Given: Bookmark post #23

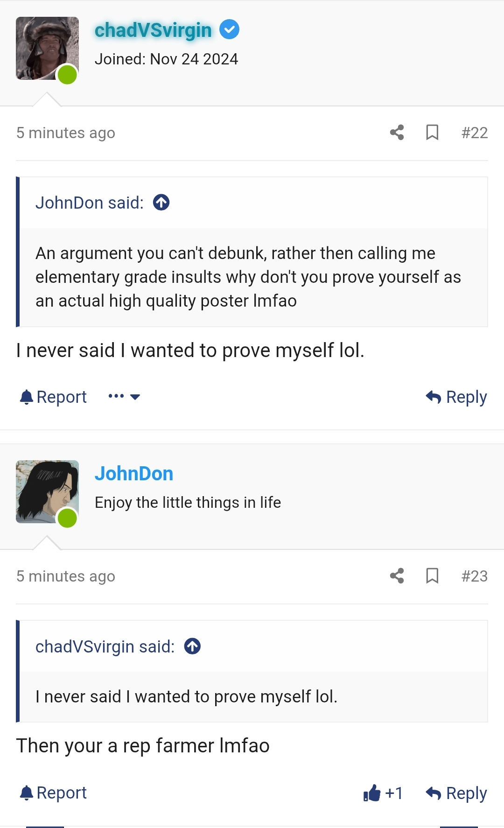Looking at the screenshot, I should pyautogui.click(x=432, y=576).
